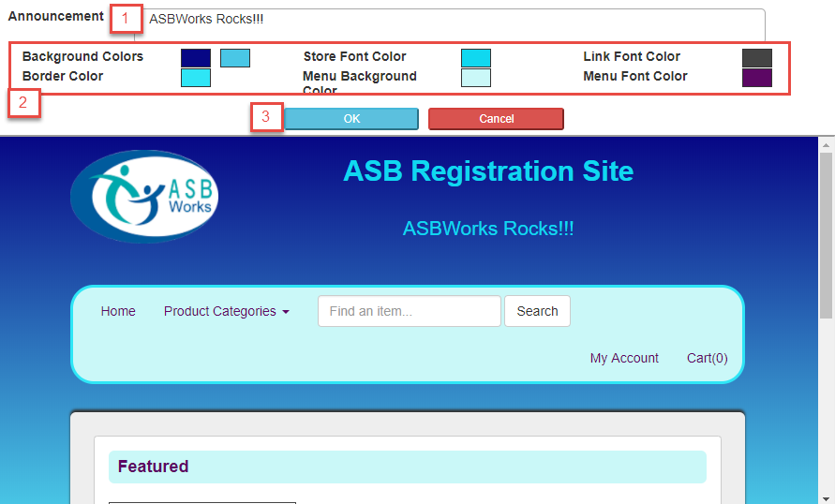Click the Menu Font Color label
Screen dimensions: 835x504
[635, 76]
